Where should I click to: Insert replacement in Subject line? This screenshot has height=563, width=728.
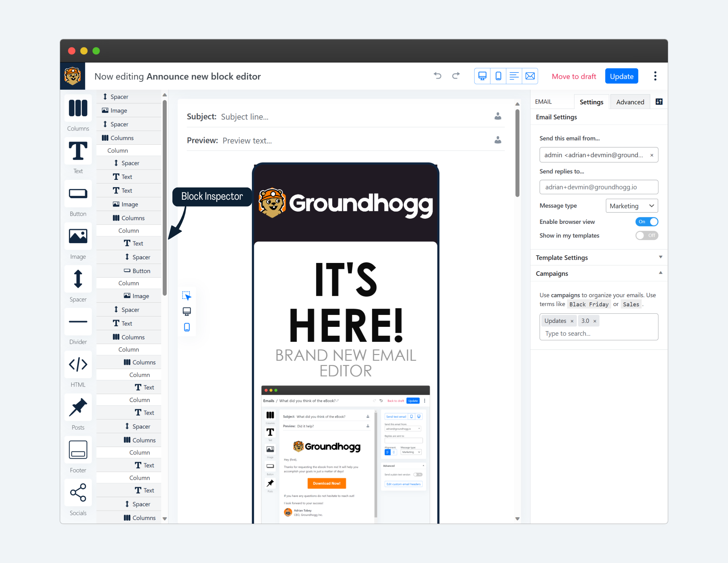click(x=498, y=116)
